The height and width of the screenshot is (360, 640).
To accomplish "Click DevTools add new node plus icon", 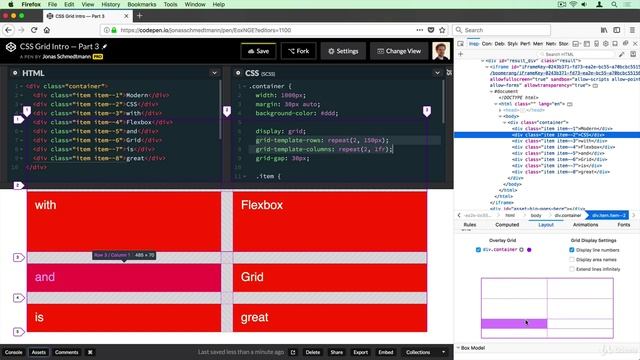I will (x=460, y=54).
